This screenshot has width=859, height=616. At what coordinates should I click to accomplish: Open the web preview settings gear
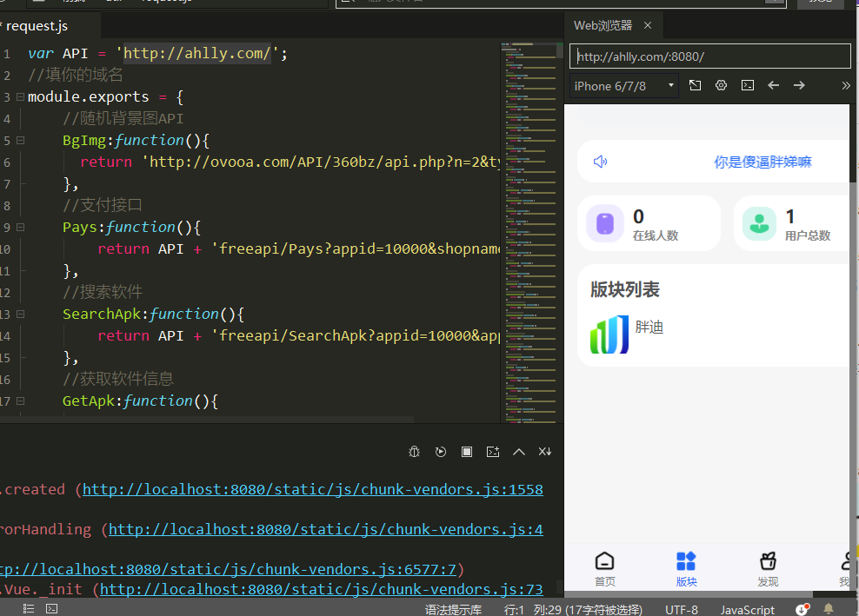[x=721, y=84]
